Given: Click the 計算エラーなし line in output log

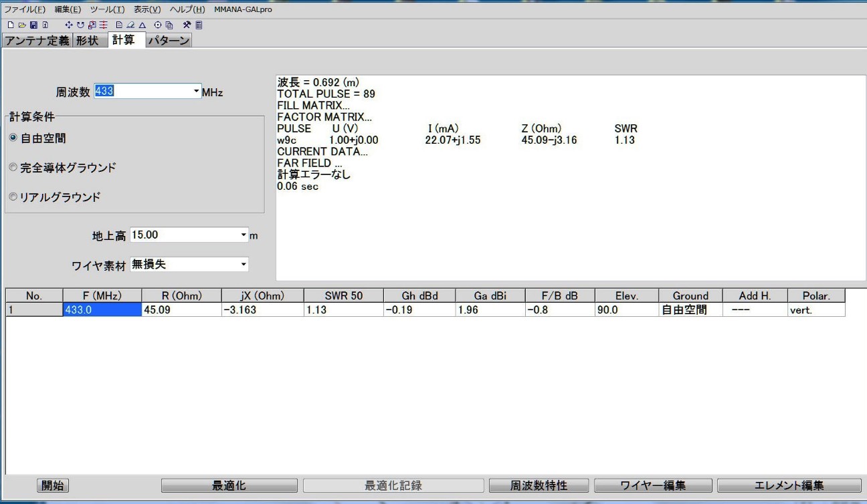Looking at the screenshot, I should coord(314,174).
